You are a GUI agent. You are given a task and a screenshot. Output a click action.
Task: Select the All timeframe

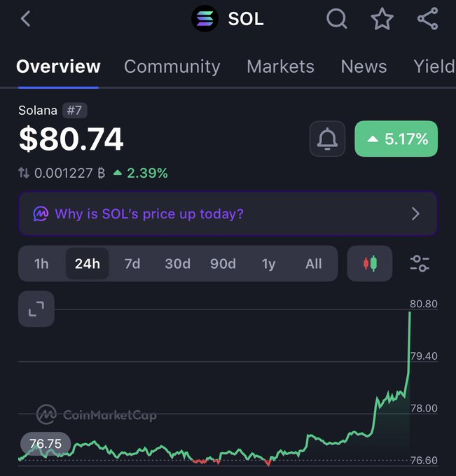314,263
